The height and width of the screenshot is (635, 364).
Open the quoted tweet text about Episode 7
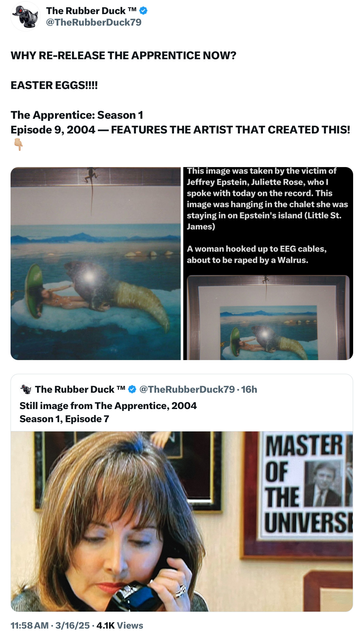(108, 412)
